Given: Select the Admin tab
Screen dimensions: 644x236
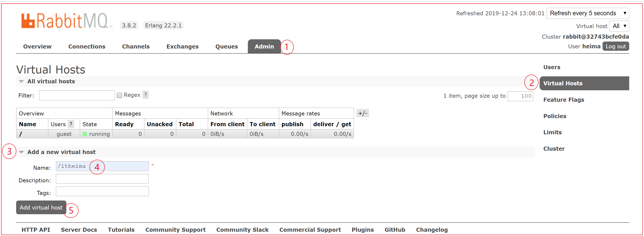Looking at the screenshot, I should [x=264, y=46].
